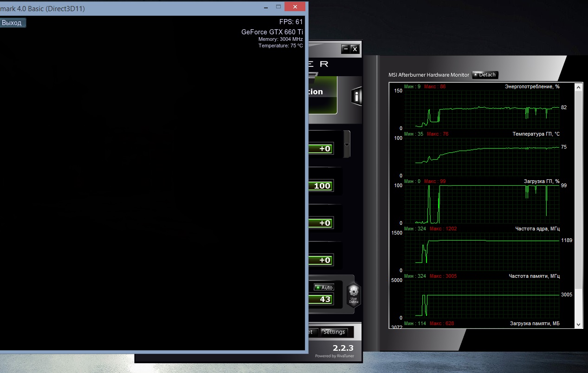The height and width of the screenshot is (373, 588).
Task: Open Afterburner Settings
Action: tap(334, 332)
